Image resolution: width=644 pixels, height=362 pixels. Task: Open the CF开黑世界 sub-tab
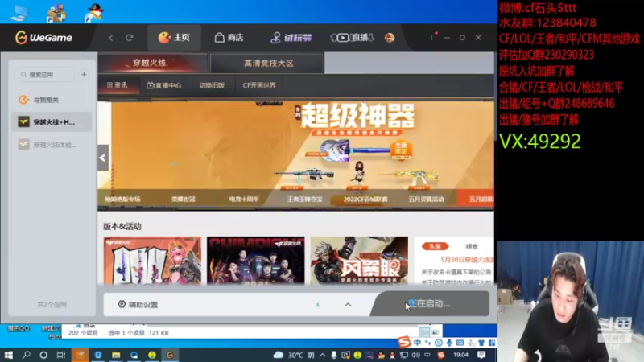[259, 85]
